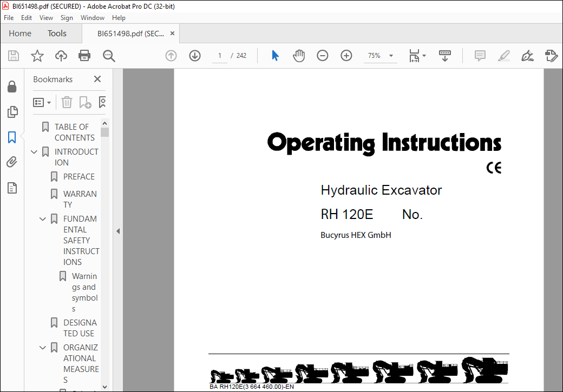Select the INTRODUCTION bookmark
The width and height of the screenshot is (563, 392).
coord(76,157)
